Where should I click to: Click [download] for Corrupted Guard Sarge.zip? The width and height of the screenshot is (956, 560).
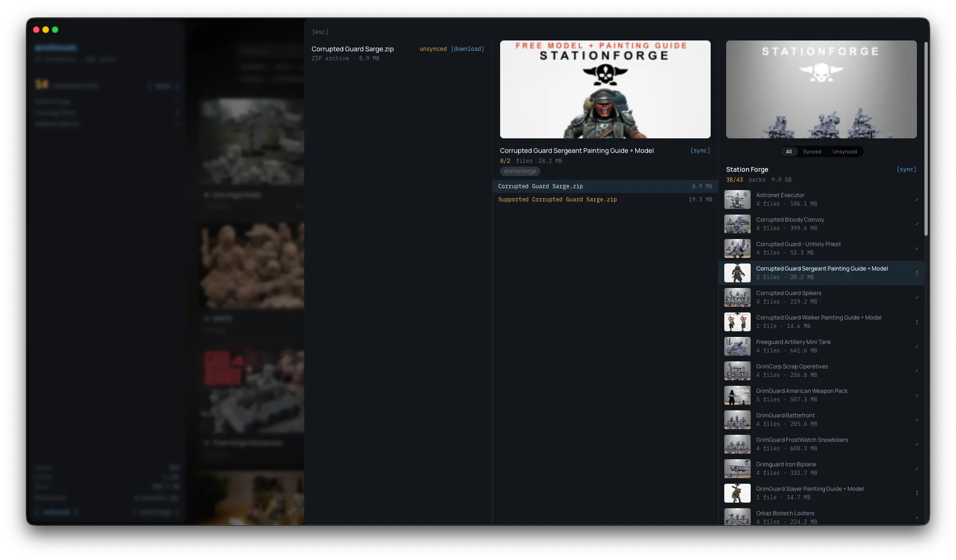[467, 49]
